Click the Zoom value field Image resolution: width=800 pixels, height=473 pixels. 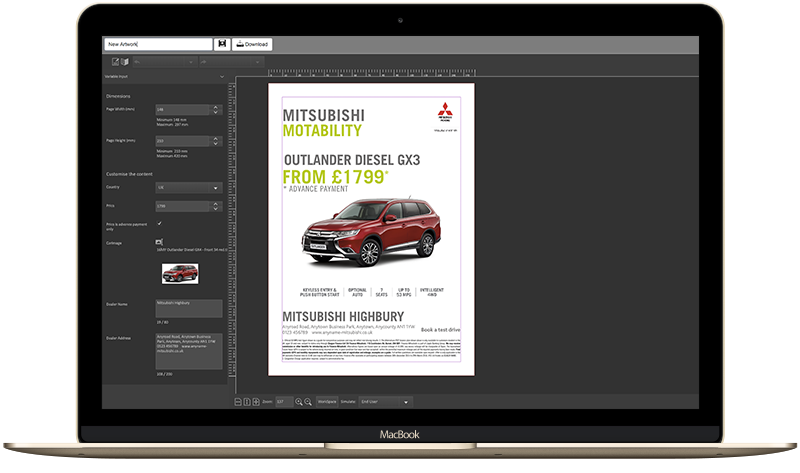[x=284, y=402]
